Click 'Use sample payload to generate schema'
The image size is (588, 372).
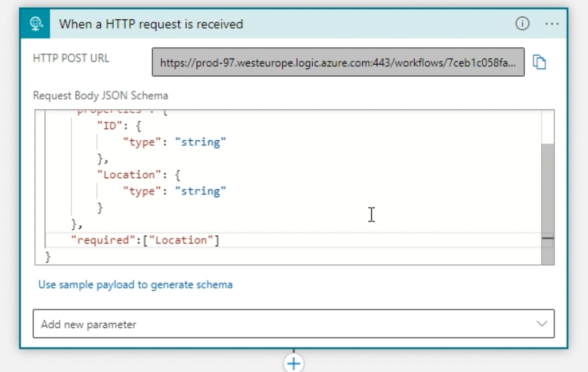135,285
